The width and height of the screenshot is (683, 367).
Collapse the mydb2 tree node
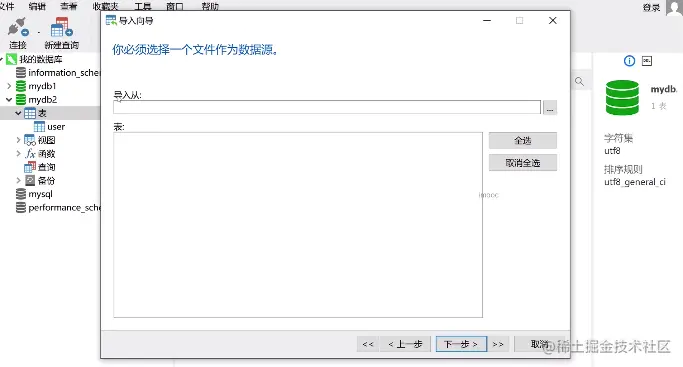[x=9, y=100]
